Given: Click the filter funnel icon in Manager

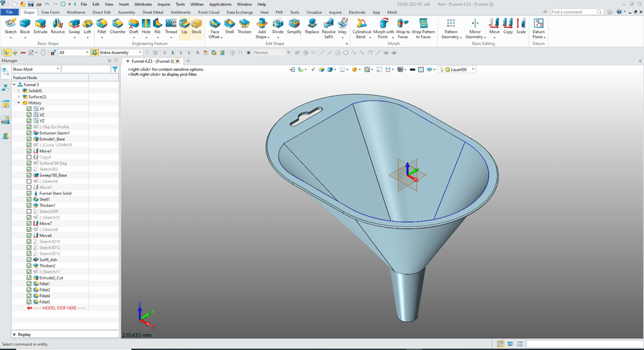Looking at the screenshot, I should point(115,69).
